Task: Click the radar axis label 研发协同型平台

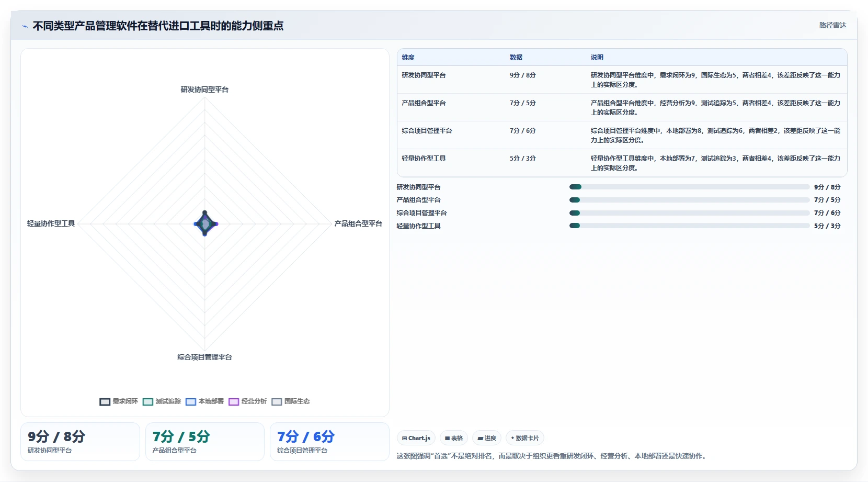Action: click(204, 89)
